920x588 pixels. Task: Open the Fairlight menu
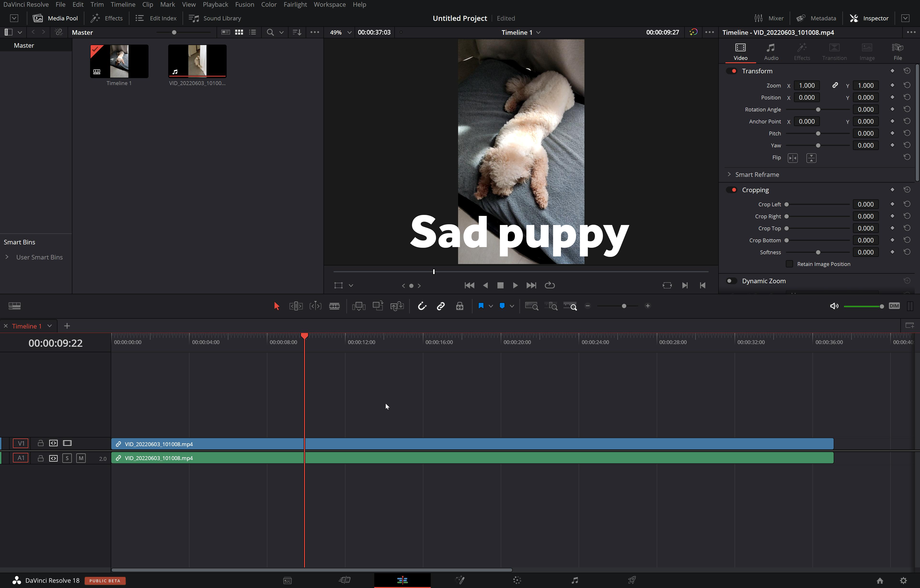(295, 5)
